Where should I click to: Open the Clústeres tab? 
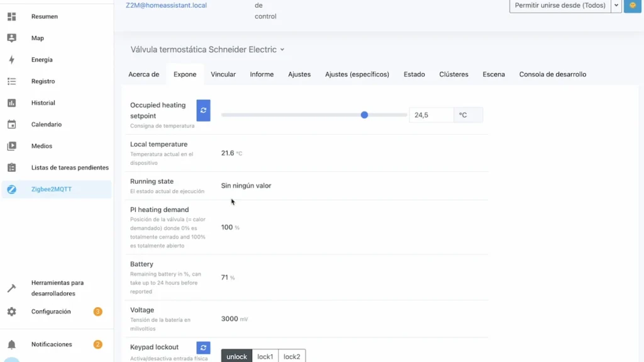coord(453,74)
